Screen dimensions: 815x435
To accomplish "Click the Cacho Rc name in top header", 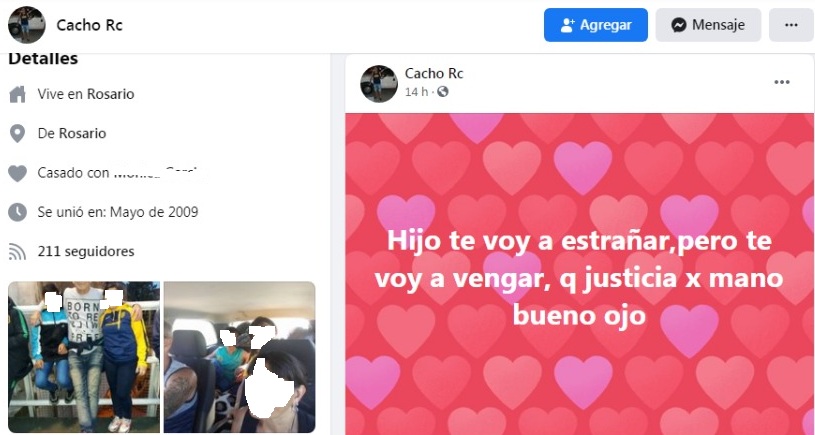I will point(89,25).
